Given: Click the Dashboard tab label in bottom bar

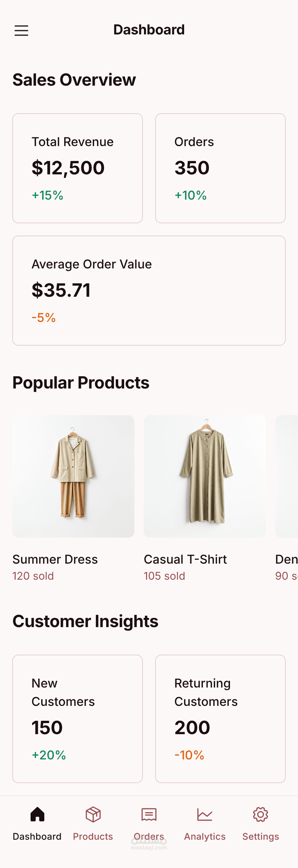Looking at the screenshot, I should 37,836.
